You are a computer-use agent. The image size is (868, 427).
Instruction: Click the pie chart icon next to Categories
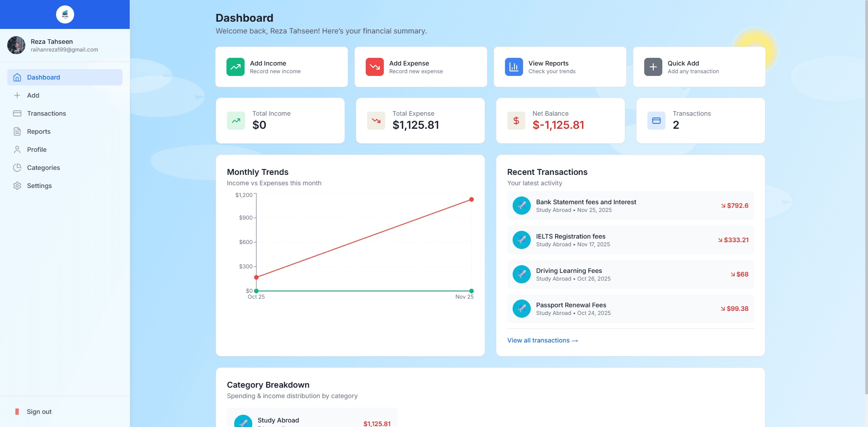(17, 168)
